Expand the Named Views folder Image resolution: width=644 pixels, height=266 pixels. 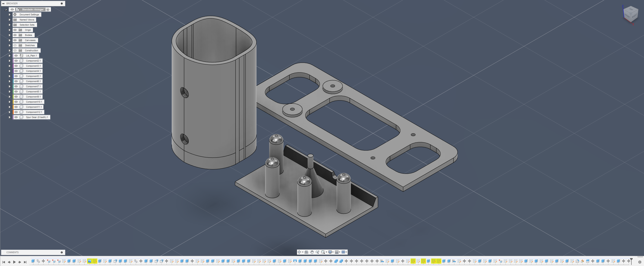(10, 20)
